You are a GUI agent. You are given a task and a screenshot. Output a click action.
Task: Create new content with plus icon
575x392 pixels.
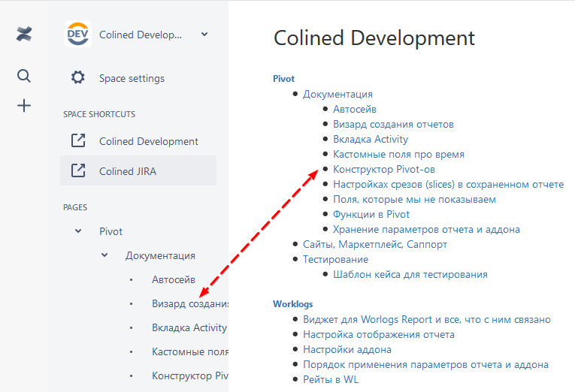tap(24, 106)
